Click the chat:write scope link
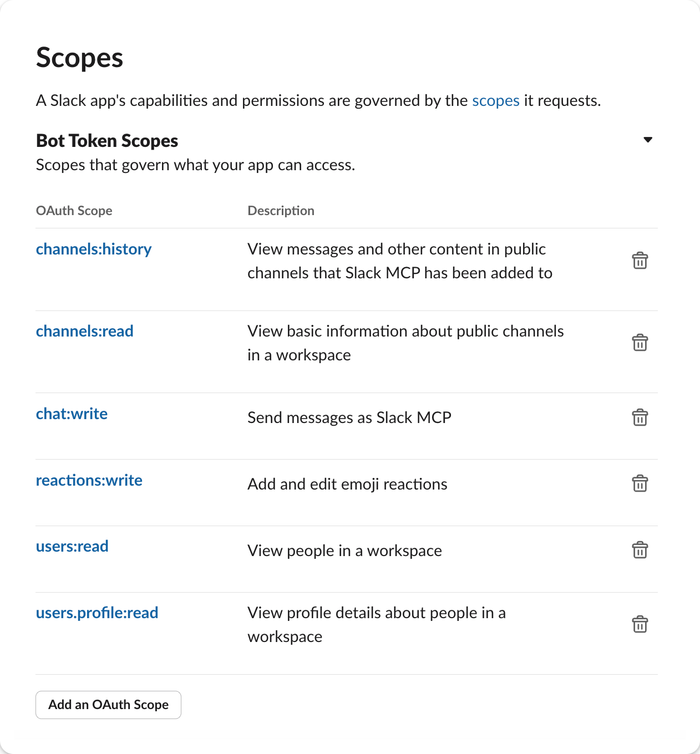The height and width of the screenshot is (754, 700). pos(72,414)
